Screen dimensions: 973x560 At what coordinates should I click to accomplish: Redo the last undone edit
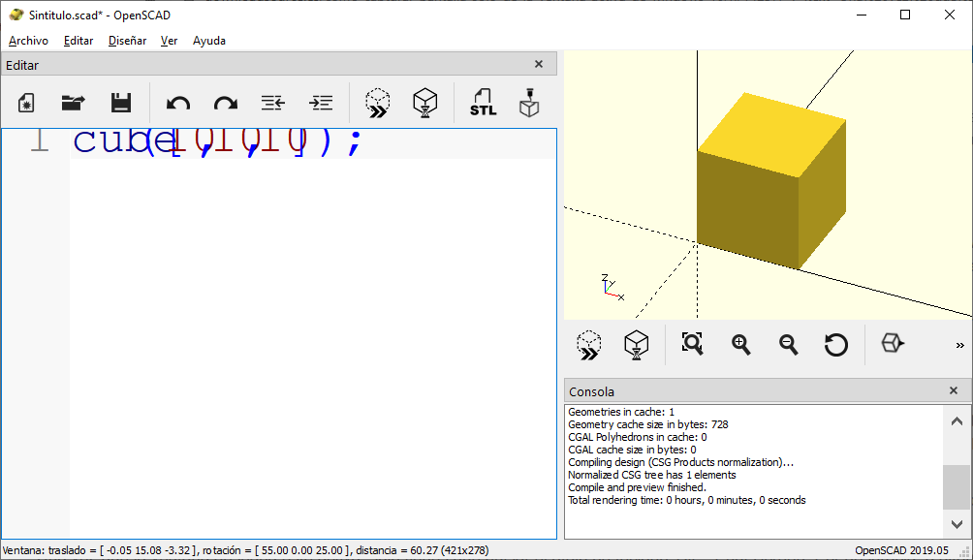coord(225,102)
